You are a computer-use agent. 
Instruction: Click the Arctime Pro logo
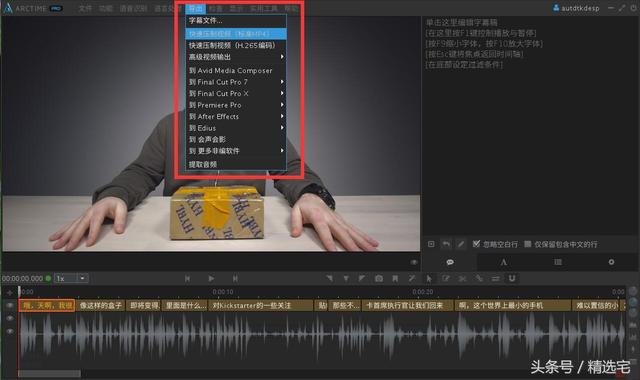(33, 8)
